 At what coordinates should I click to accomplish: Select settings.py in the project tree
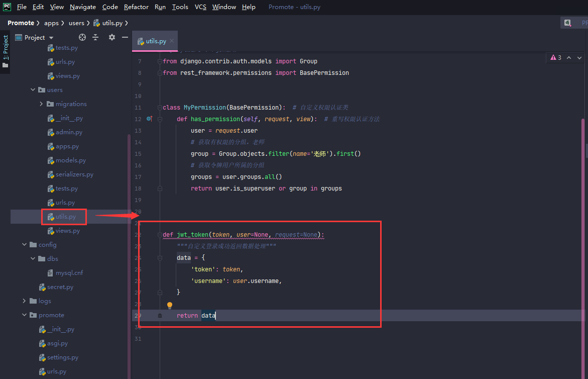click(x=63, y=357)
